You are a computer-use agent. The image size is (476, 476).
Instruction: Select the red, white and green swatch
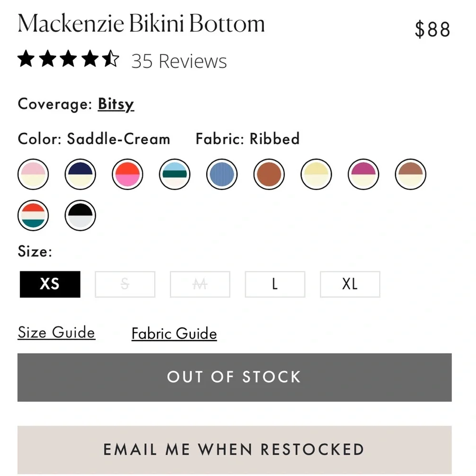pos(33,215)
